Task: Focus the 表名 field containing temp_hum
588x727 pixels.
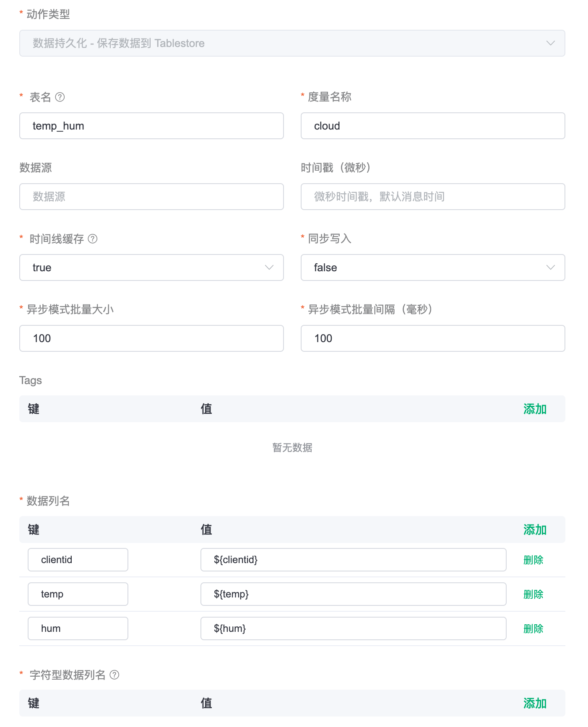Action: tap(151, 126)
